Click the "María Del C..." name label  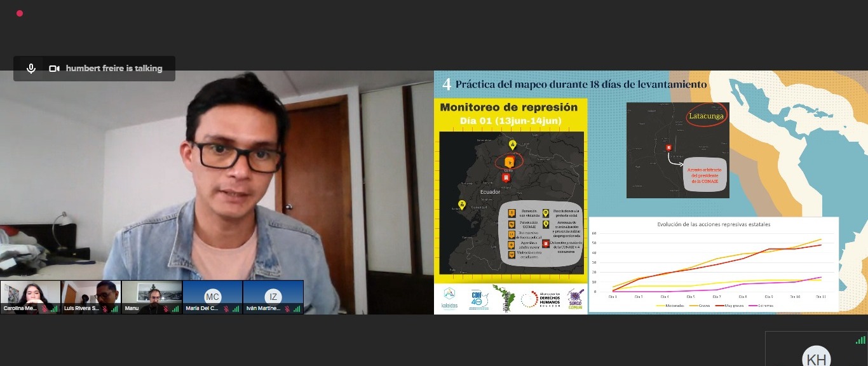coord(202,309)
